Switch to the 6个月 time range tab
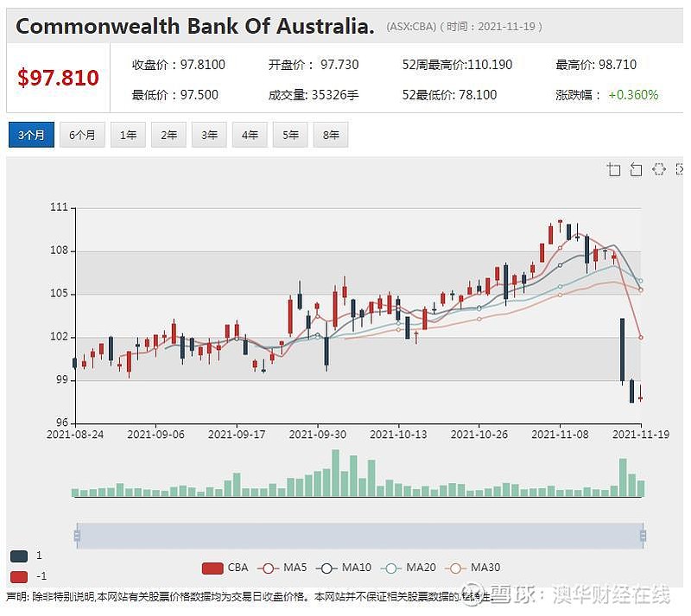 click(82, 135)
